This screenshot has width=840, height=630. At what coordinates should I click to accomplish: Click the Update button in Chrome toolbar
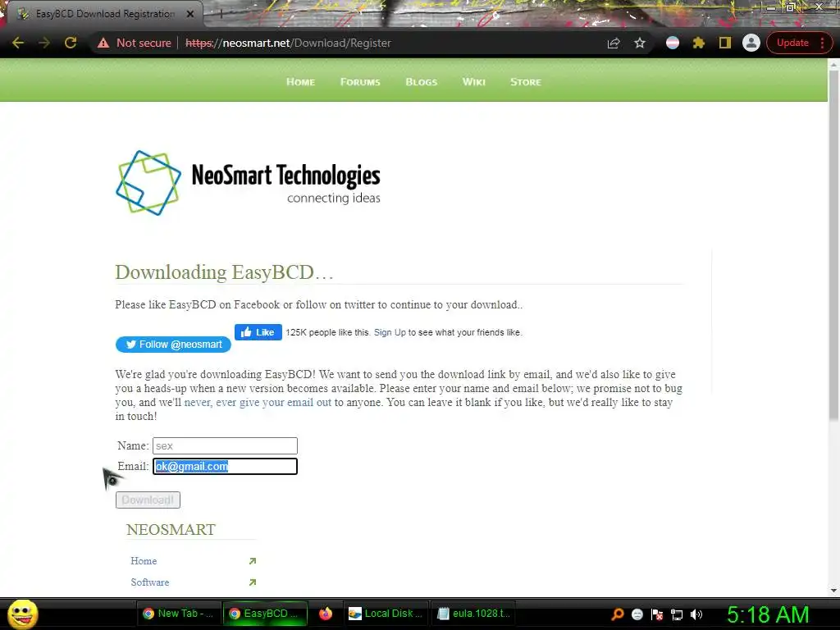coord(792,43)
